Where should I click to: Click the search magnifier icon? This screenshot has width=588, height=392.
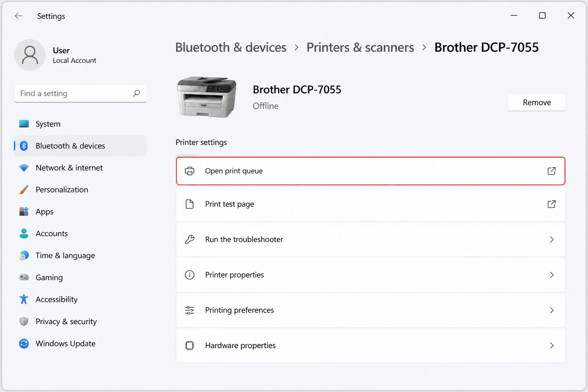pos(136,93)
